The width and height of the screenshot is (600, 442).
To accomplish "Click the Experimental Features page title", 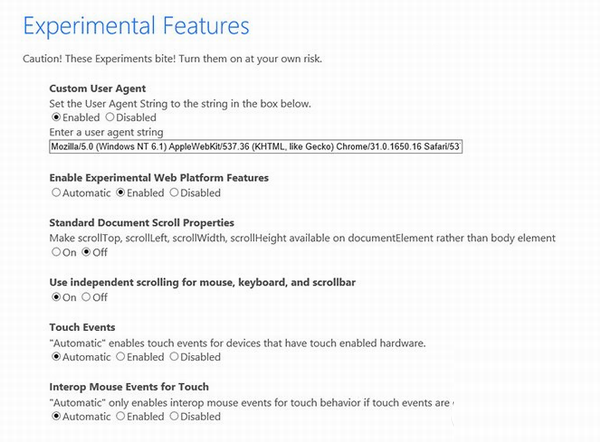I will 136,24.
